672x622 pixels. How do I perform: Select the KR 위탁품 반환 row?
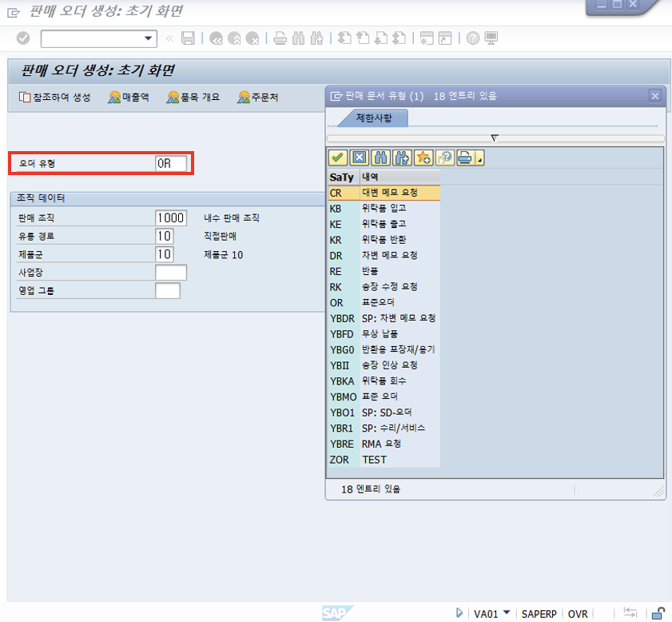(x=384, y=240)
